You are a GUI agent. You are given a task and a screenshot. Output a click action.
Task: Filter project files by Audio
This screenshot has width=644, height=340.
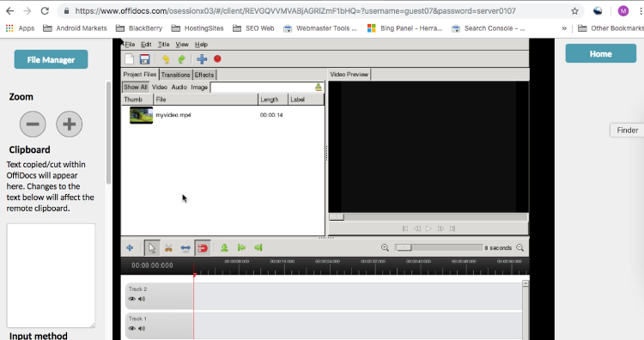179,87
